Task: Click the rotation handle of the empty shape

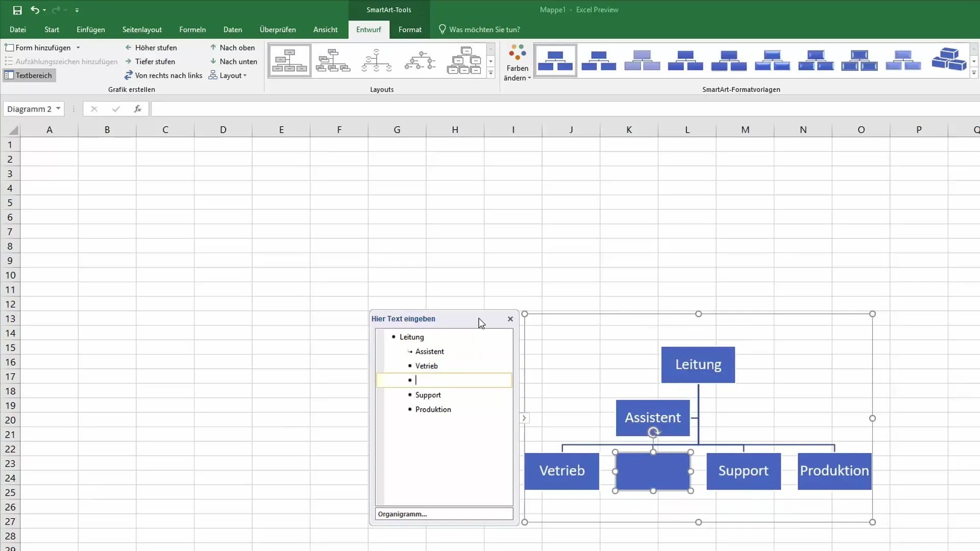Action: 653,433
